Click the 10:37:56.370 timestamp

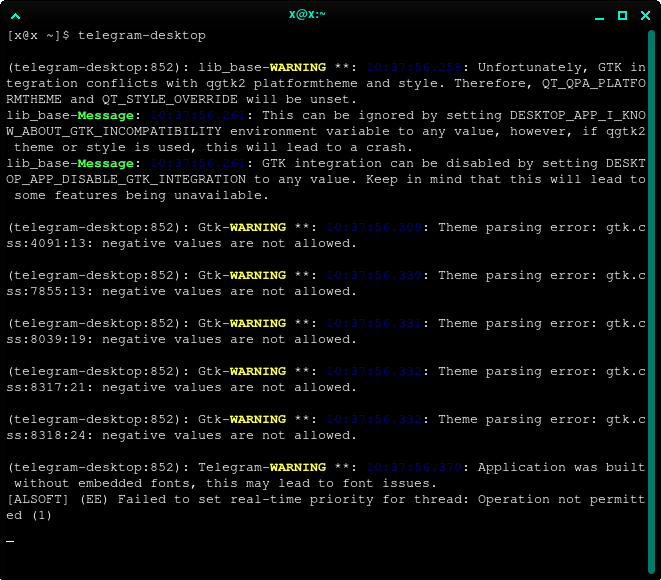point(414,467)
